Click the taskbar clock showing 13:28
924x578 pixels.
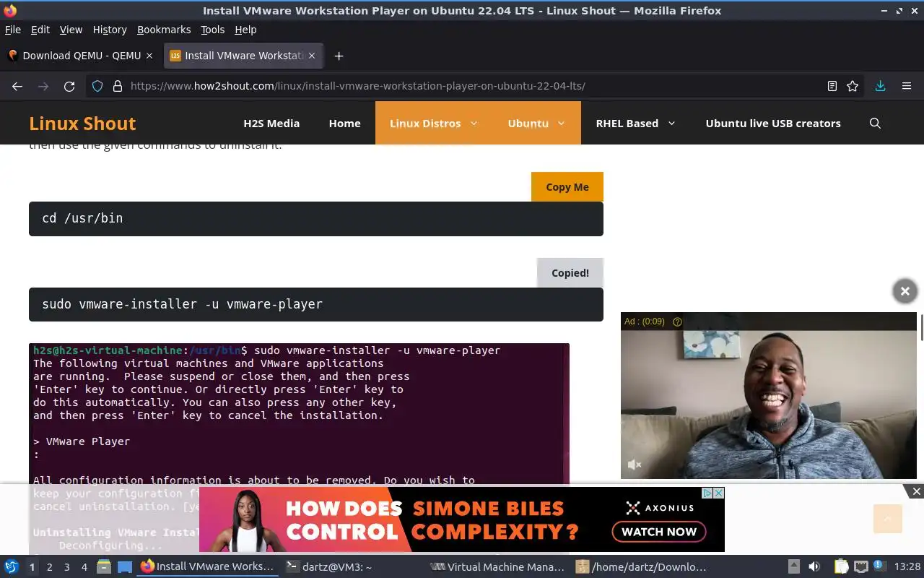(x=907, y=567)
